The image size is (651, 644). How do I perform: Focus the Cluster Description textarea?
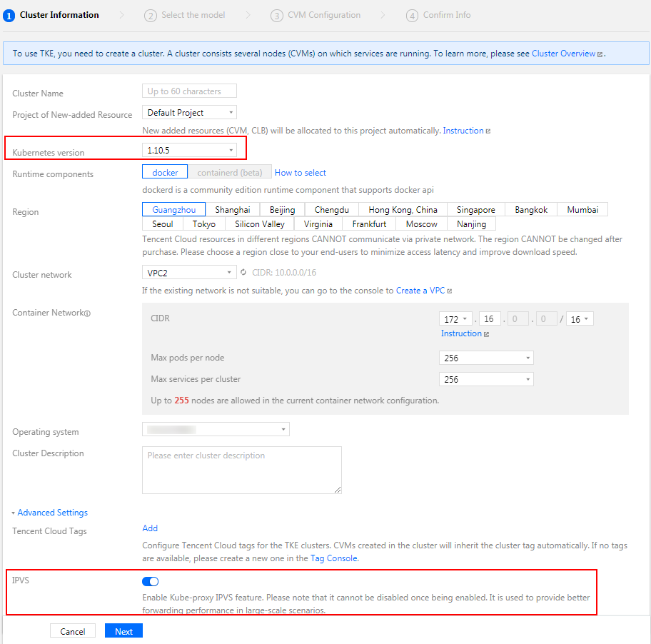(x=242, y=470)
